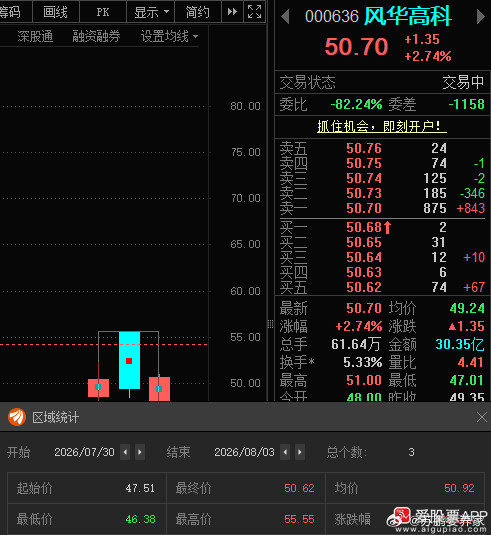
Task: Click the 总手 value 61.64万
Action: pyautogui.click(x=356, y=344)
